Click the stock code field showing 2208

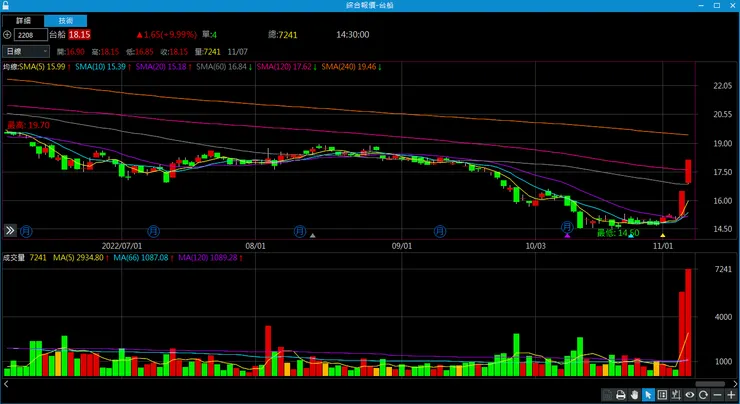pos(31,34)
